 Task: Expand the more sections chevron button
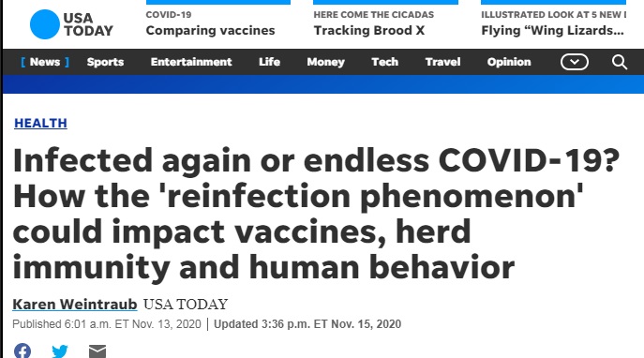pyautogui.click(x=575, y=62)
